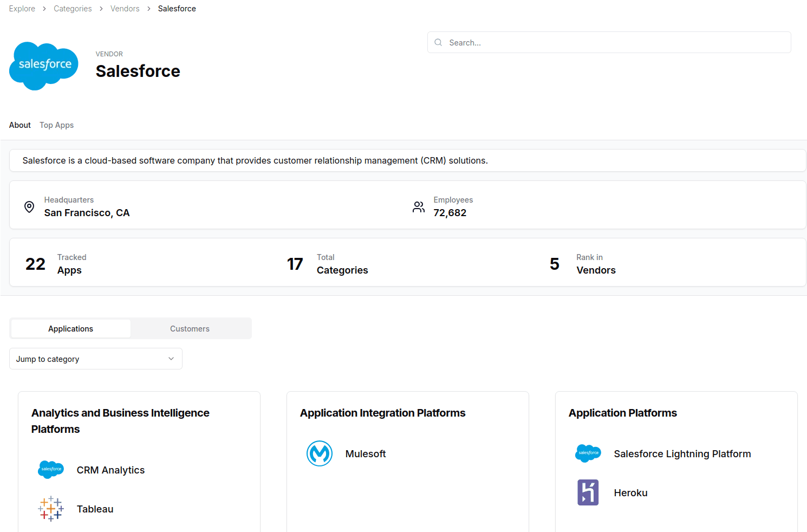The height and width of the screenshot is (532, 807).
Task: Open the CRM Analytics link
Action: tap(111, 470)
